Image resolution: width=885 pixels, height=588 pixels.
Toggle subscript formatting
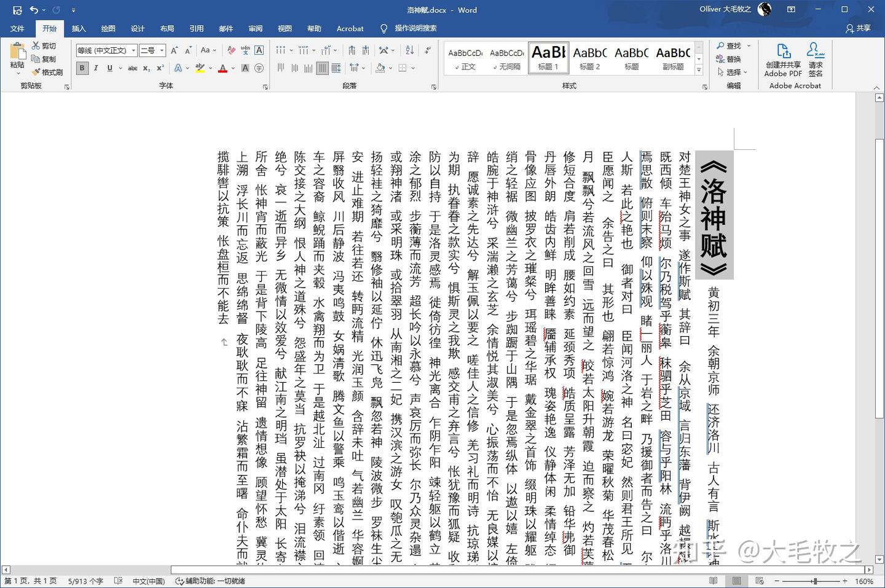(x=146, y=68)
